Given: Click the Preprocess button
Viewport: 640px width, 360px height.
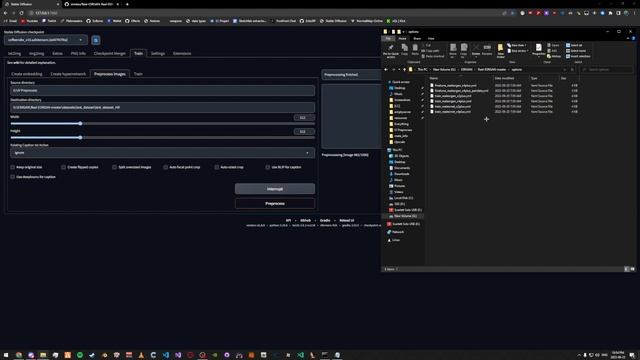Looking at the screenshot, I should [275, 203].
